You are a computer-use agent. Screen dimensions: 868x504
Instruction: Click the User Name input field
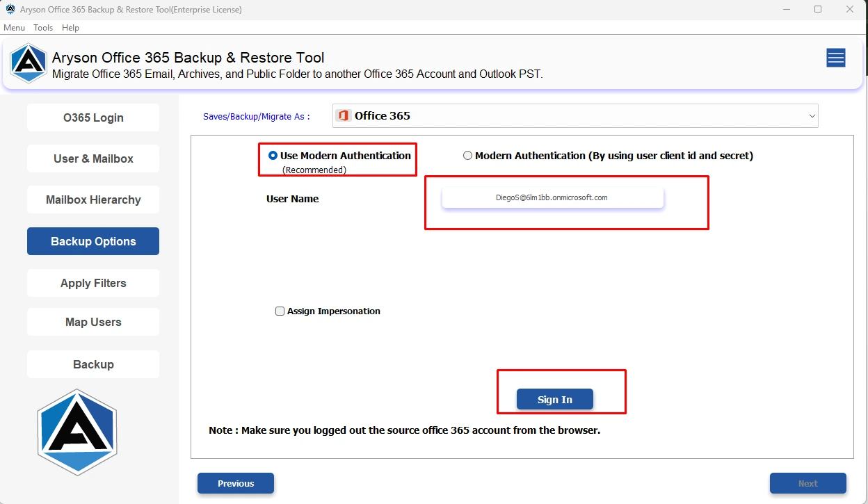coord(553,197)
